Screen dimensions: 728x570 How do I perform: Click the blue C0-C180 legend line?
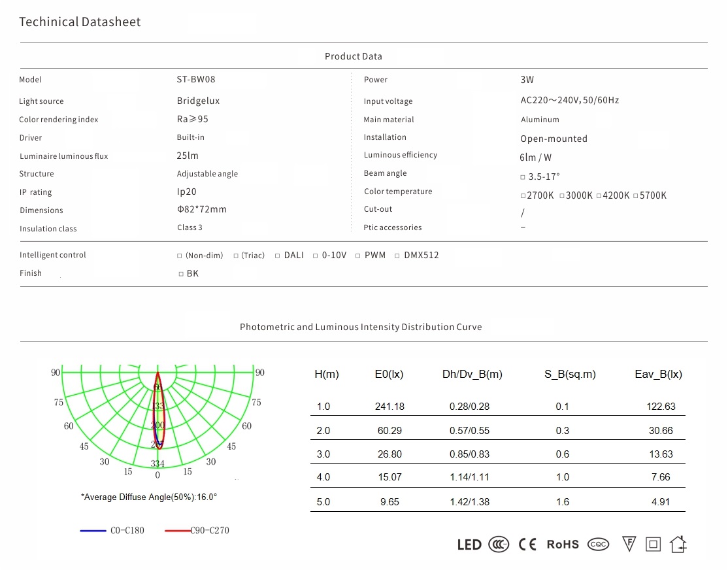[93, 531]
